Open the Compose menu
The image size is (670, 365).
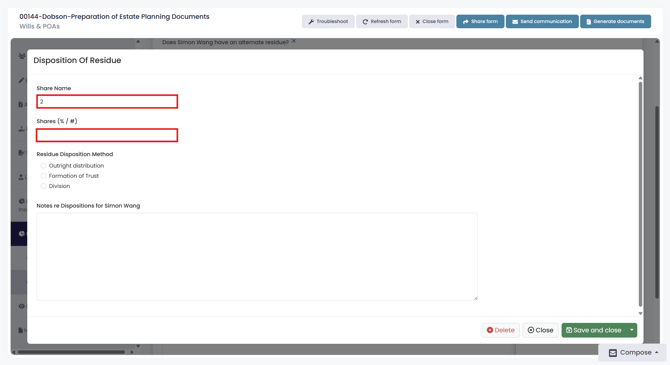tap(633, 353)
